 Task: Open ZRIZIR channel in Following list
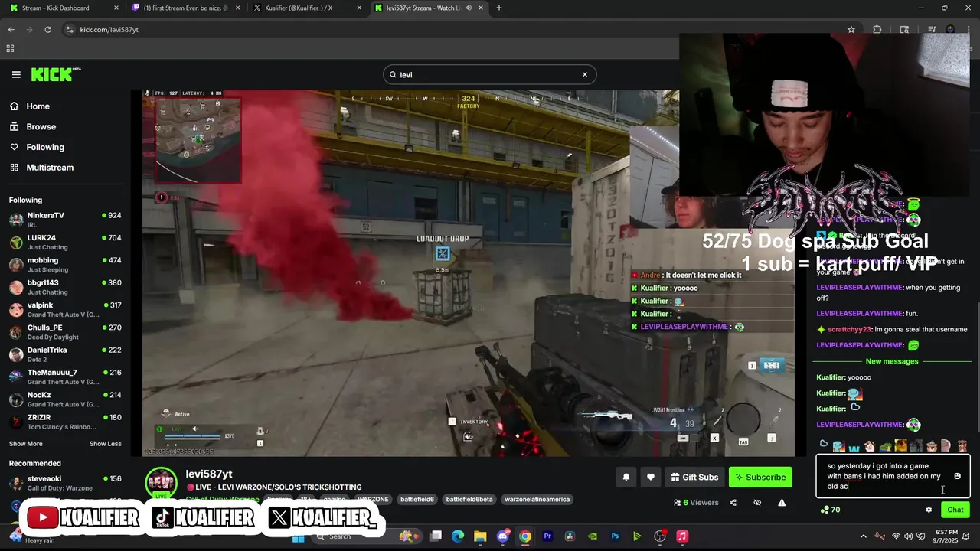tap(65, 422)
